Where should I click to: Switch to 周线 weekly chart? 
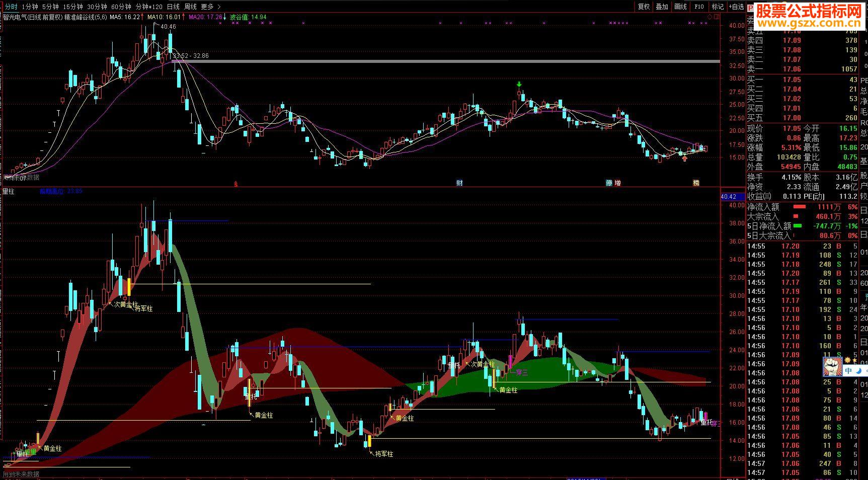[x=190, y=7]
